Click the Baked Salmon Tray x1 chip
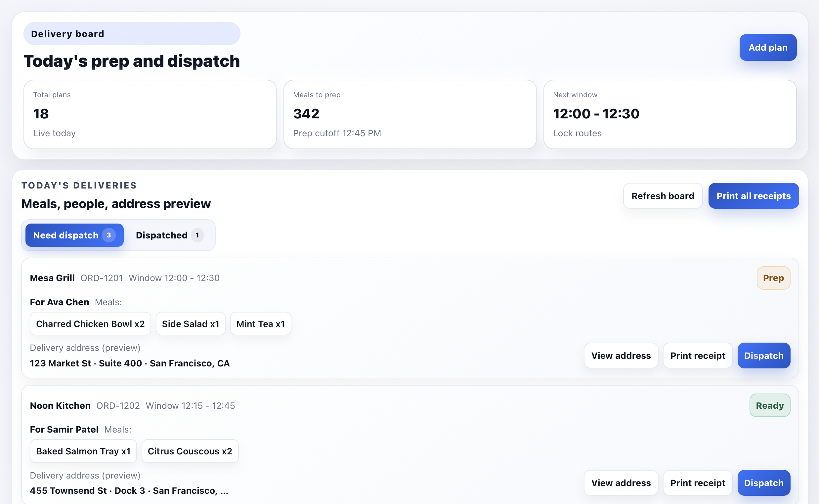Screen dimensions: 819x504 [x=83, y=451]
